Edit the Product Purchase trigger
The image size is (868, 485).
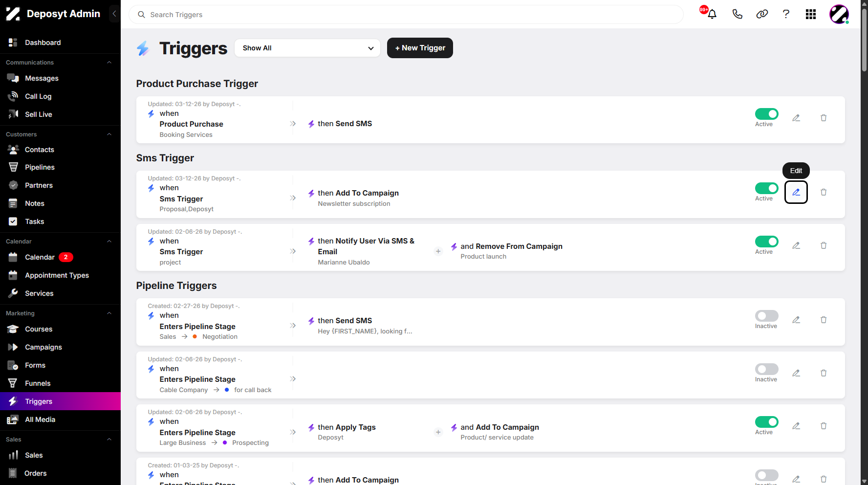point(796,118)
